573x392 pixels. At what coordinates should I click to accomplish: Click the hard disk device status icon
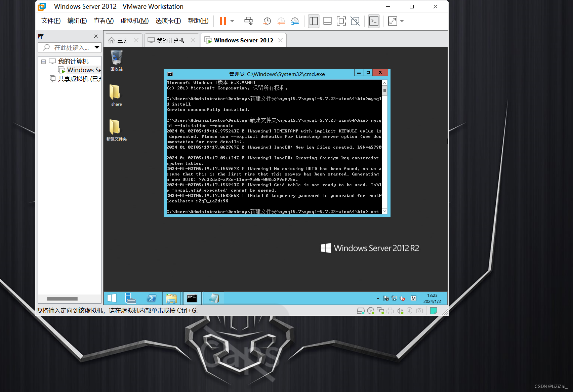pos(361,311)
